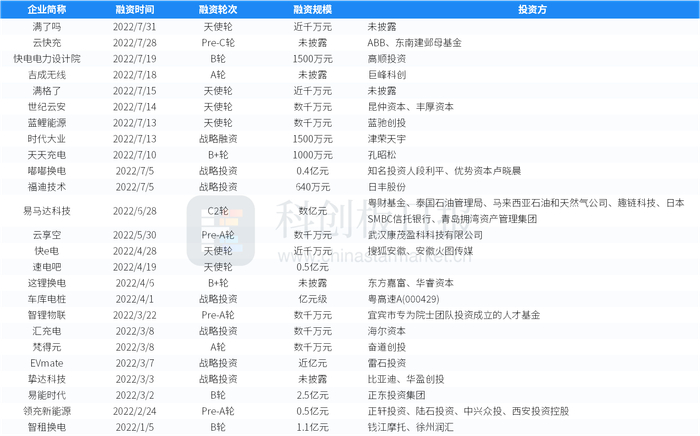Select the cell 快电电力设计院

[47, 59]
